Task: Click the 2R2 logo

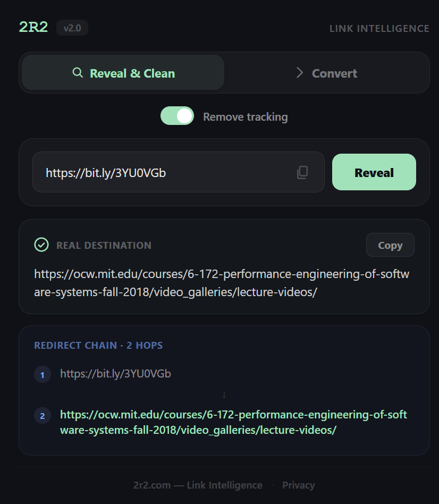Action: pos(33,27)
